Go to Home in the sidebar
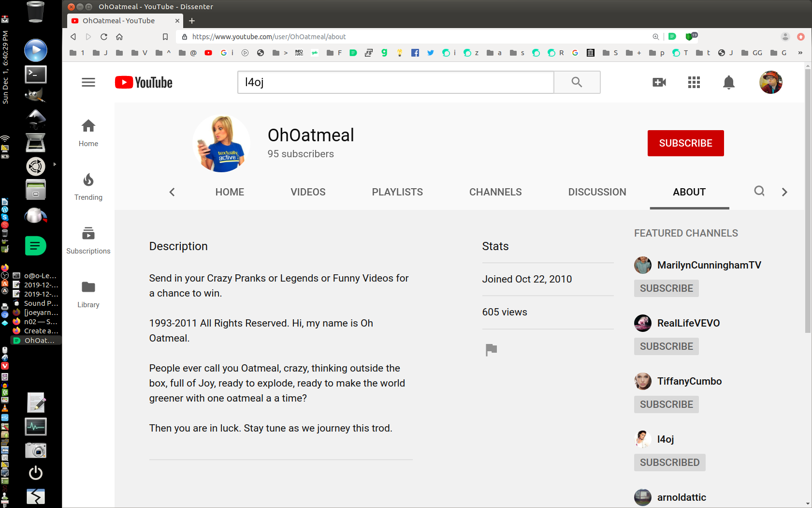812x508 pixels. pyautogui.click(x=88, y=133)
